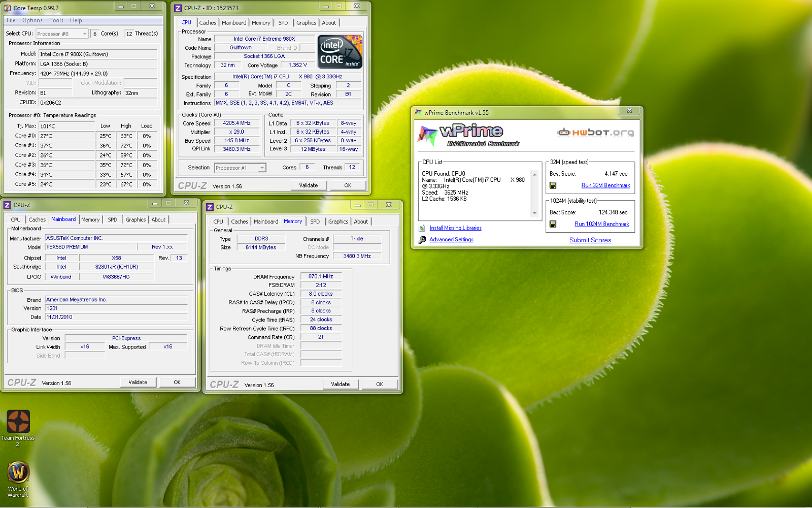The width and height of the screenshot is (812, 508).
Task: Open the File menu in Core Temp
Action: [x=11, y=20]
